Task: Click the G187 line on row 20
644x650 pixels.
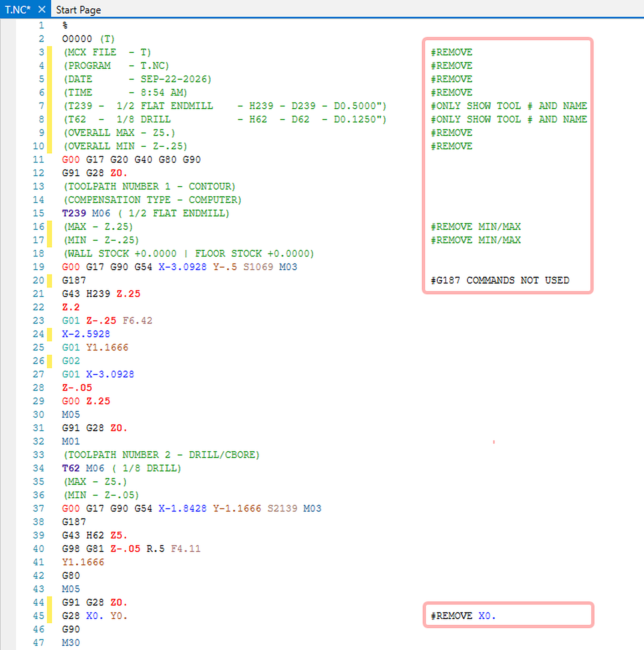Action: [x=74, y=280]
